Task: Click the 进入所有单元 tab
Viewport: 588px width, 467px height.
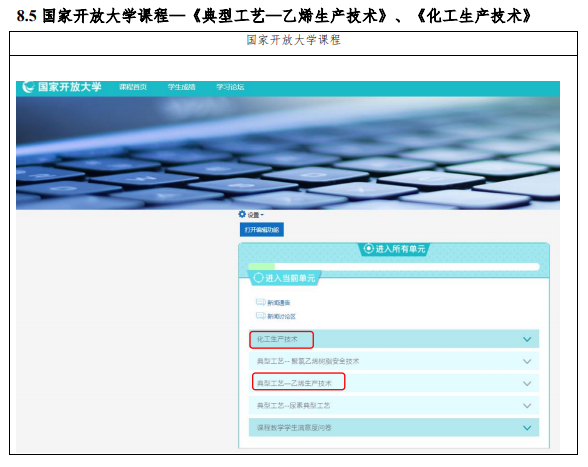Action: coord(394,249)
